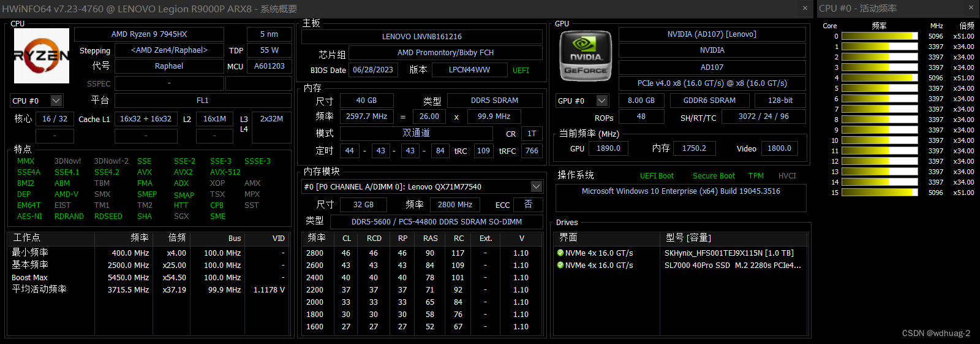Click the PCIe v4.0 x8 link field
980x344 pixels.
[712, 83]
